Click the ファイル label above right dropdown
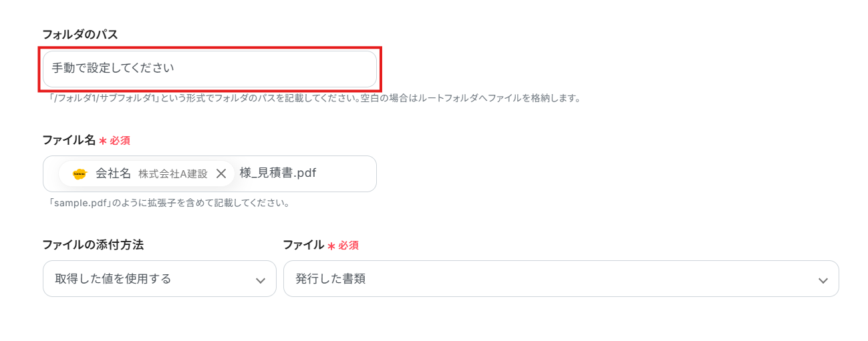Image resolution: width=868 pixels, height=341 pixels. point(303,245)
